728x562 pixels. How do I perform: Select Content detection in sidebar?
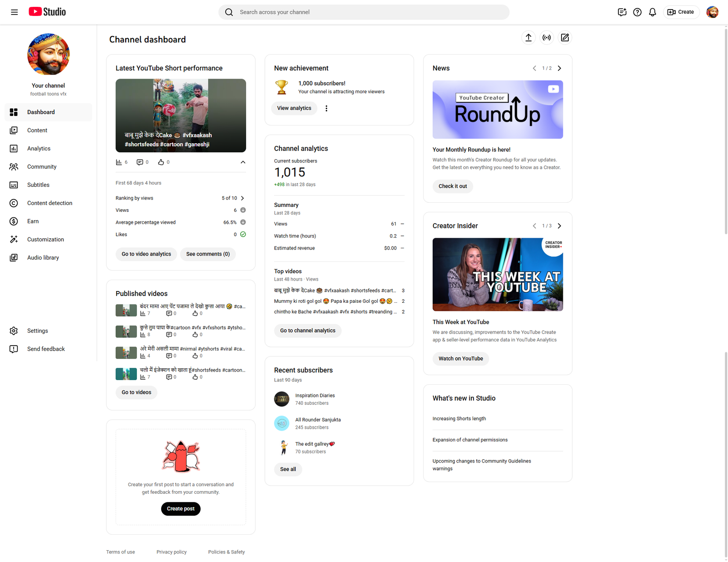pyautogui.click(x=50, y=203)
